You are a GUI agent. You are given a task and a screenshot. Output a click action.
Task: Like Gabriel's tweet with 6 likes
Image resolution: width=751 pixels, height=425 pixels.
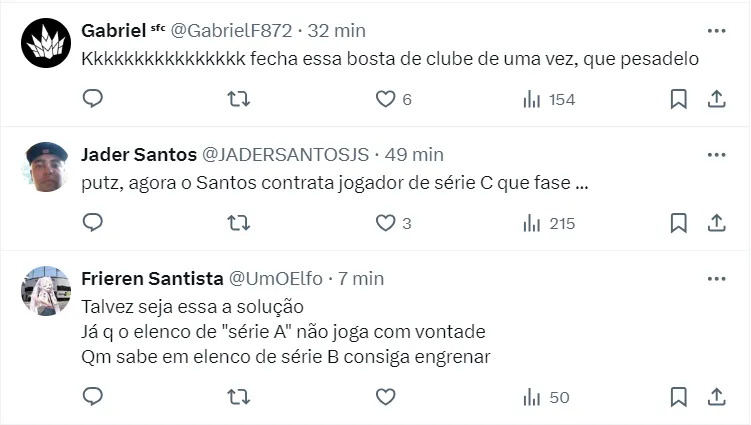(x=386, y=99)
